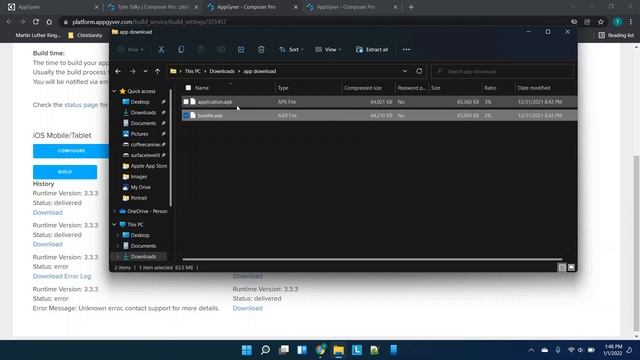Open the View dropdown
Viewport: 640px width, 360px height.
pos(328,49)
